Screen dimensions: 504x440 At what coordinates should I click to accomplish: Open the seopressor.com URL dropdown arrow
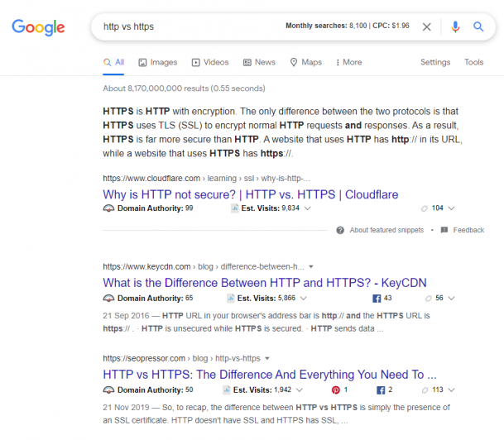pyautogui.click(x=267, y=358)
